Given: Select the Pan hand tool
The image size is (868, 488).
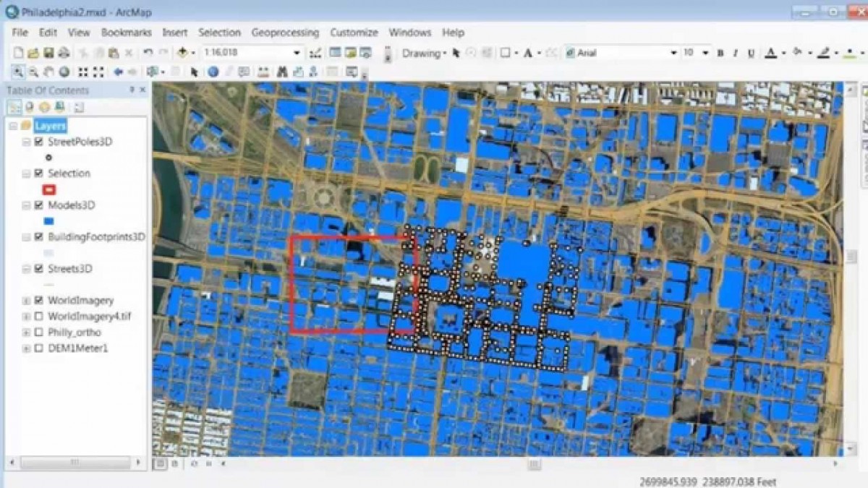Looking at the screenshot, I should coord(49,72).
